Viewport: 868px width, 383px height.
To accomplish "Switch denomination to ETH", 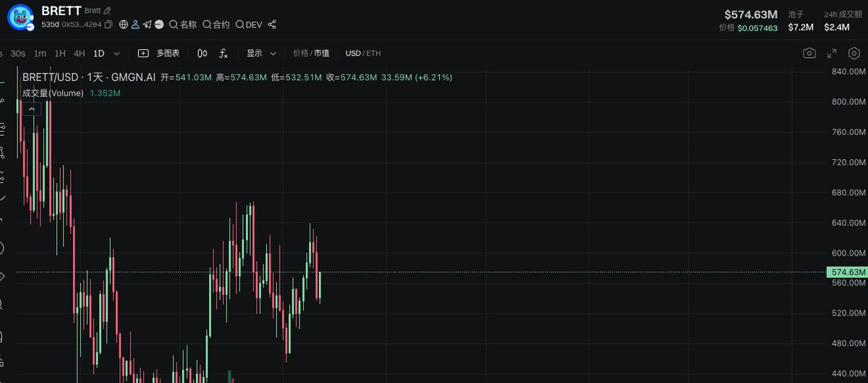I will (373, 54).
